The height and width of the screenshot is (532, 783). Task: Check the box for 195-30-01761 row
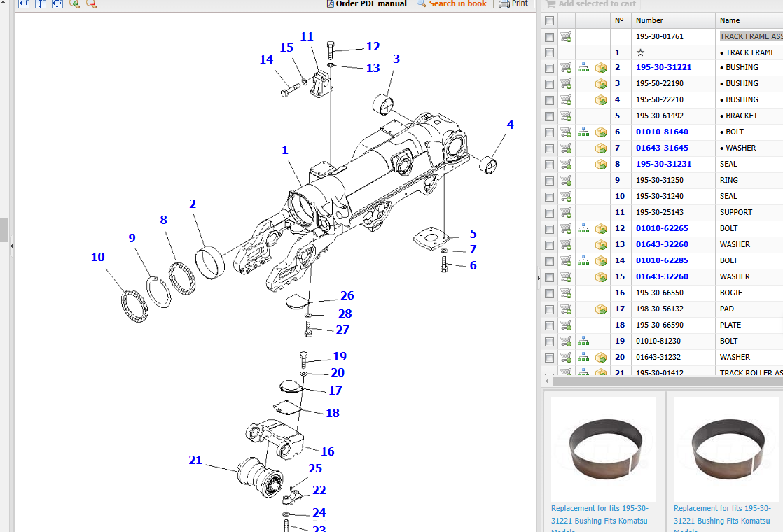(549, 37)
